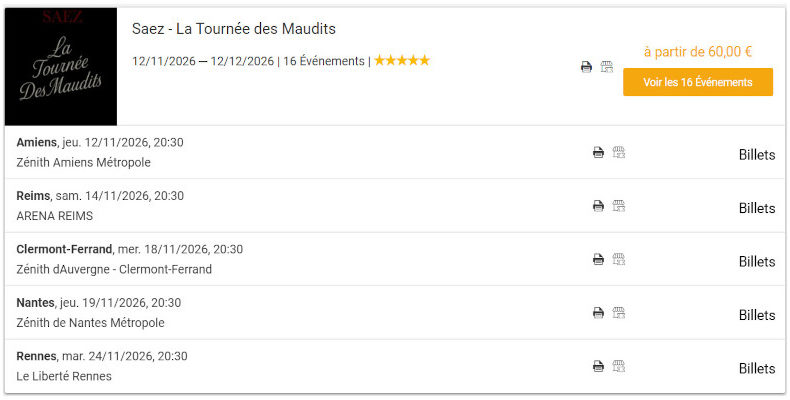790x400 pixels.
Task: Click the La Tournée Des Maudits poster thumbnail
Action: (x=61, y=67)
